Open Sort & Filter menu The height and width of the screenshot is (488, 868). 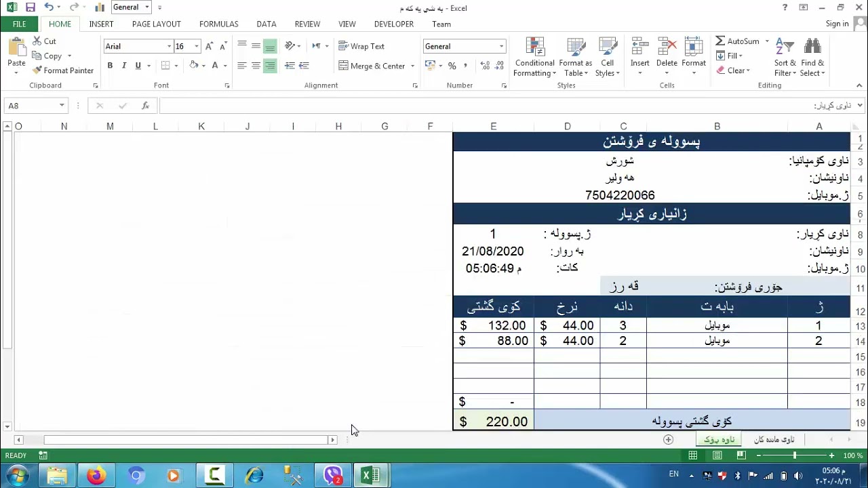(785, 58)
